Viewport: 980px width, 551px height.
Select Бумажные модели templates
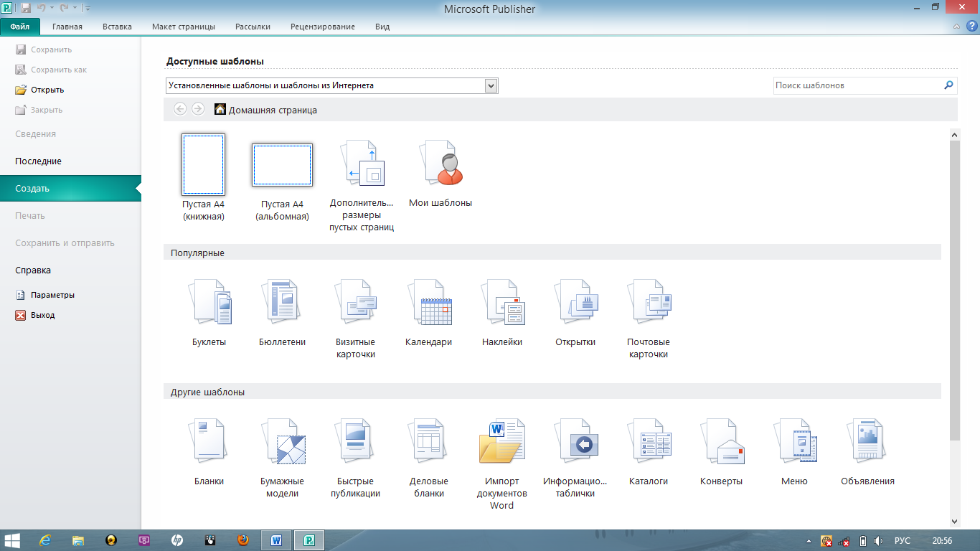point(282,458)
